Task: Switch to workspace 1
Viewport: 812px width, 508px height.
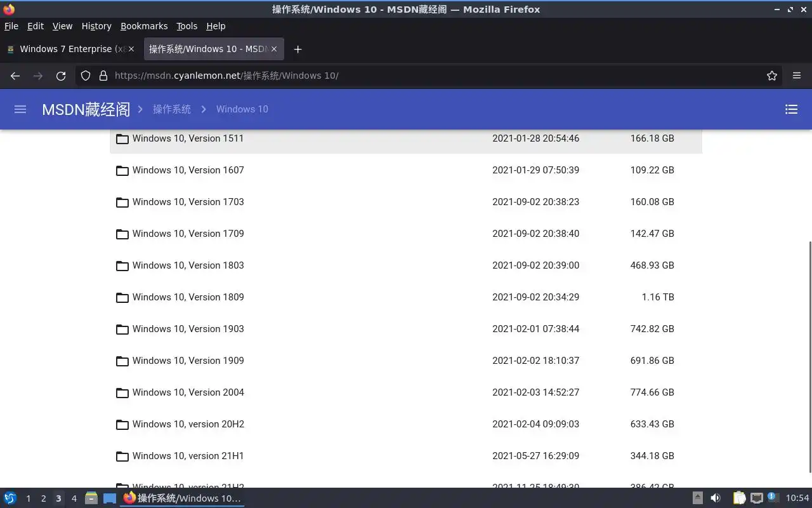Action: tap(28, 498)
